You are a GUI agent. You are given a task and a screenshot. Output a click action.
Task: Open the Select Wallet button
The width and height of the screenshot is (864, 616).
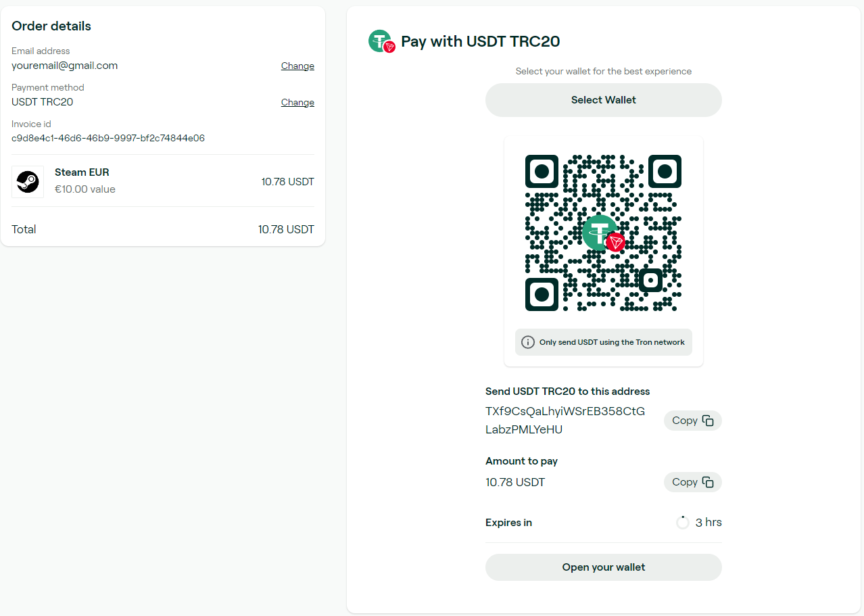(x=604, y=100)
